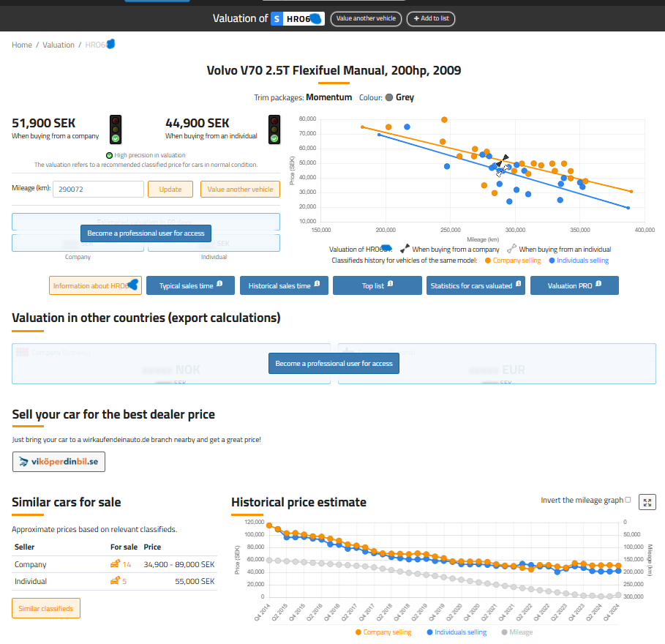
Task: Click the Mileage input field
Action: point(98,189)
